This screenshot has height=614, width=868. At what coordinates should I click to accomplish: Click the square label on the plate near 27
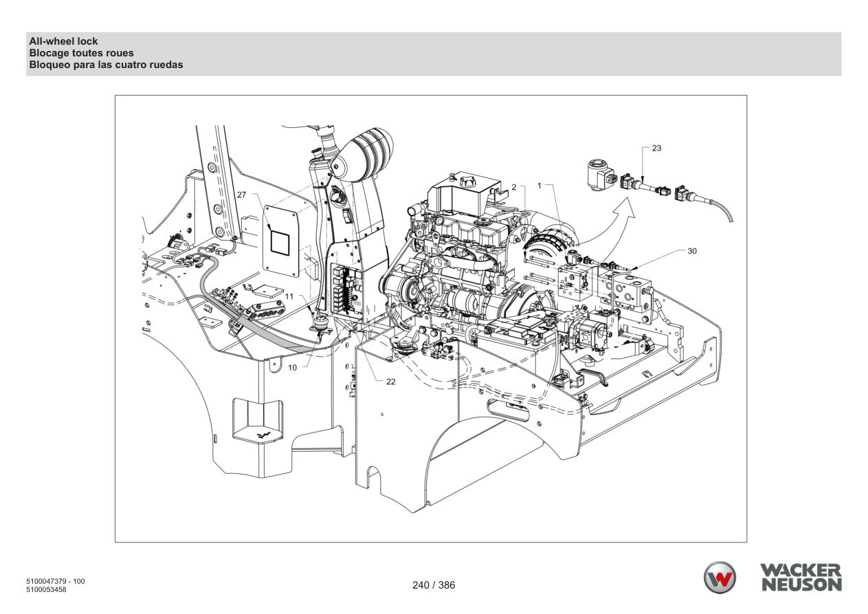280,243
